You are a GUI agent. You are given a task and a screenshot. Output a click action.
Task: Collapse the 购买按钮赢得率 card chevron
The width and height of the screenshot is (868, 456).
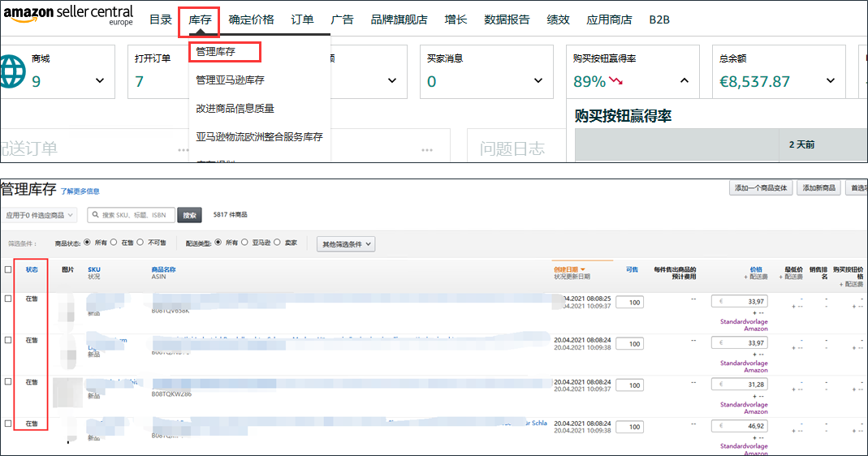(684, 81)
